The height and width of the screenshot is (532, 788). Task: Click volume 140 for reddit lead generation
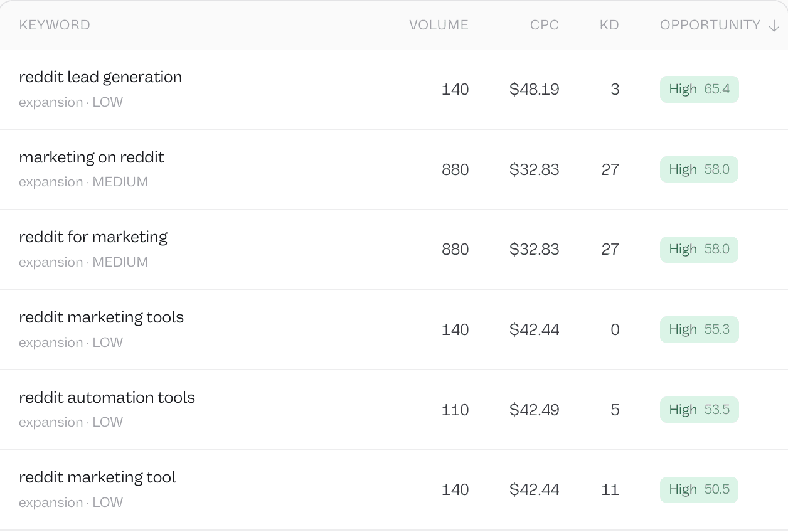[455, 90]
